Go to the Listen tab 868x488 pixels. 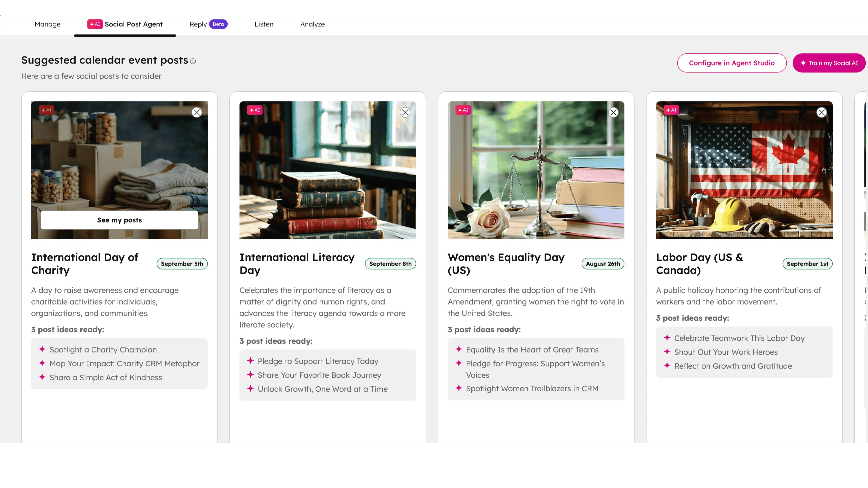click(264, 24)
